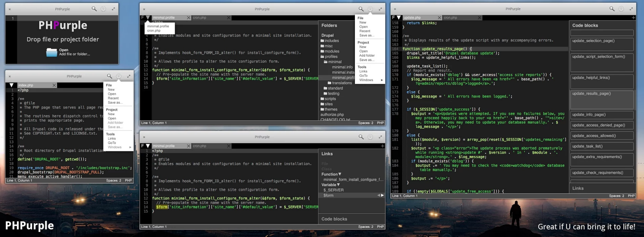Collapse the profiles folder in the Folders tree
Viewport: 644px width, 237px height.
pos(329,57)
